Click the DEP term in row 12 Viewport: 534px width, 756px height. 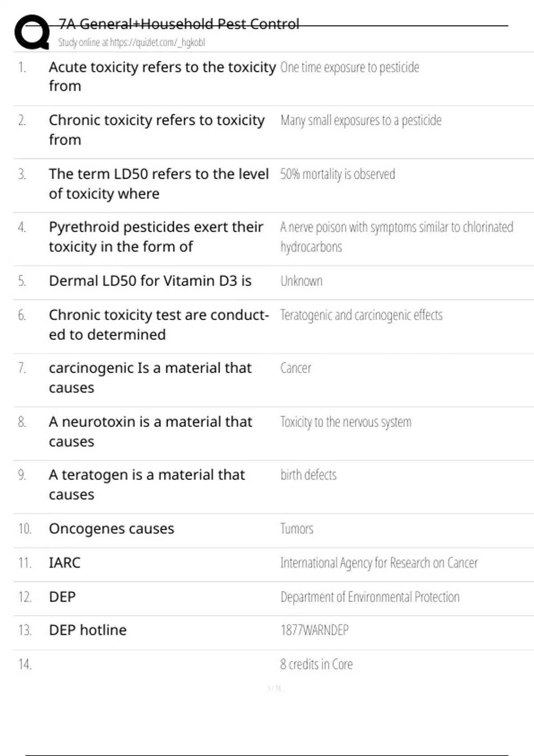point(62,597)
